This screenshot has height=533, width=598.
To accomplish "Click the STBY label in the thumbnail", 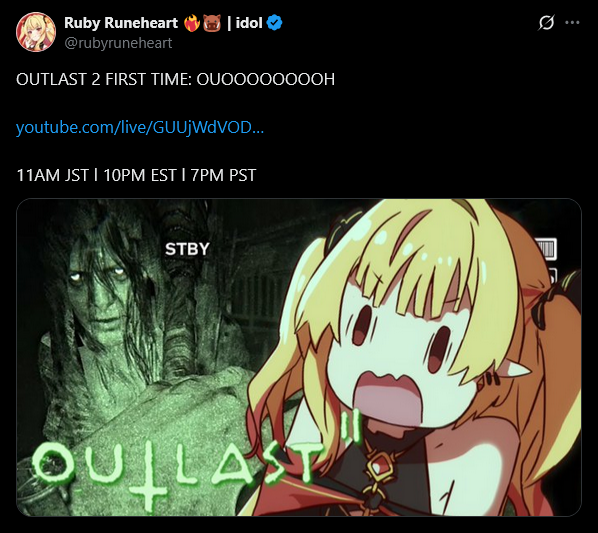I will [187, 249].
